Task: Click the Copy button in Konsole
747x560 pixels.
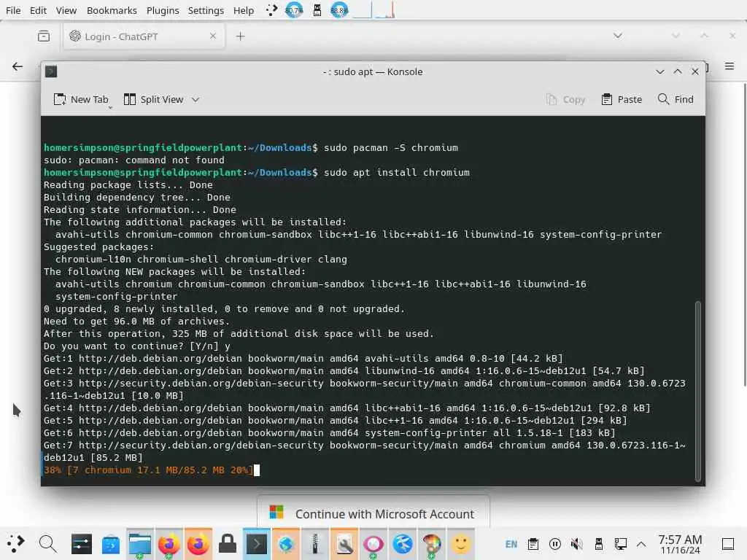Action: pyautogui.click(x=565, y=99)
